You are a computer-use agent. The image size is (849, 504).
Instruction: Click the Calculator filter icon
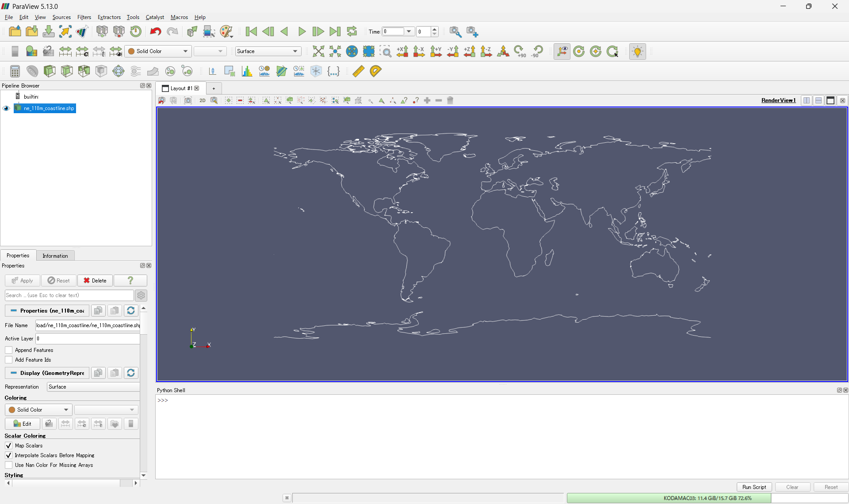[x=15, y=71]
